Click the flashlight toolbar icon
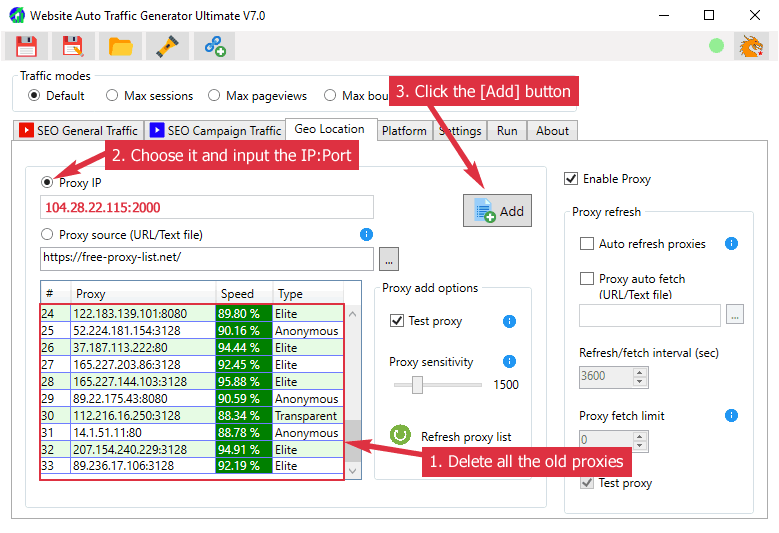This screenshot has height=533, width=779. tap(167, 46)
